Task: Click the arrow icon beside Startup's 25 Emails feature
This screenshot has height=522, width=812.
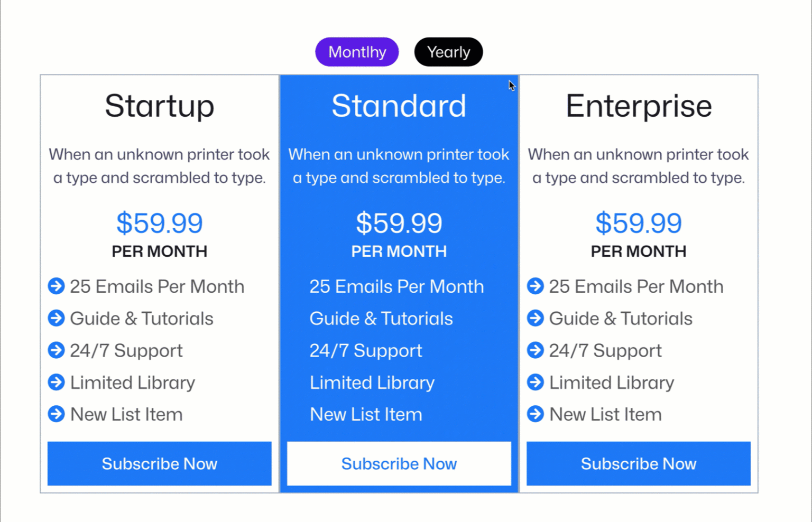Action: pyautogui.click(x=56, y=286)
